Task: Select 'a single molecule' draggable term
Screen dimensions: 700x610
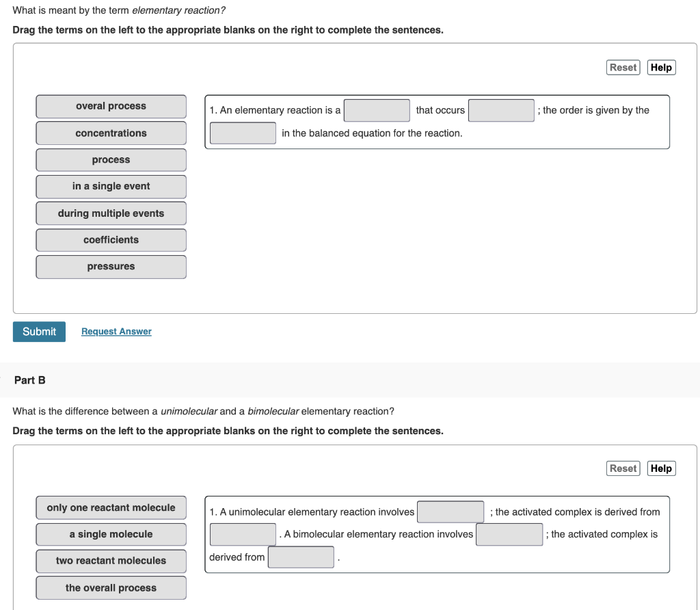Action: (x=111, y=534)
